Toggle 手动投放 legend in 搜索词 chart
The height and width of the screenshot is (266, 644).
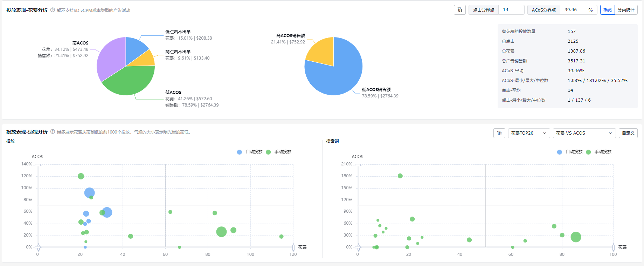(598, 152)
